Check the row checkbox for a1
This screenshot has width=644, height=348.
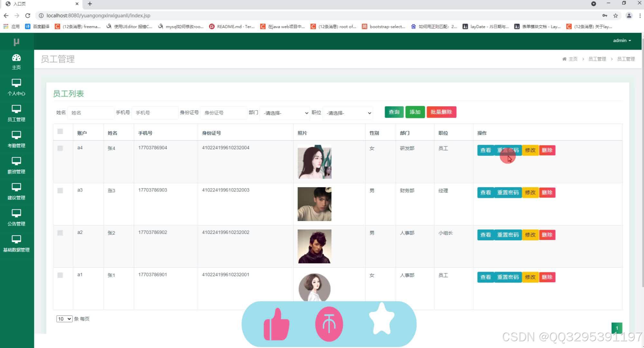pyautogui.click(x=60, y=275)
